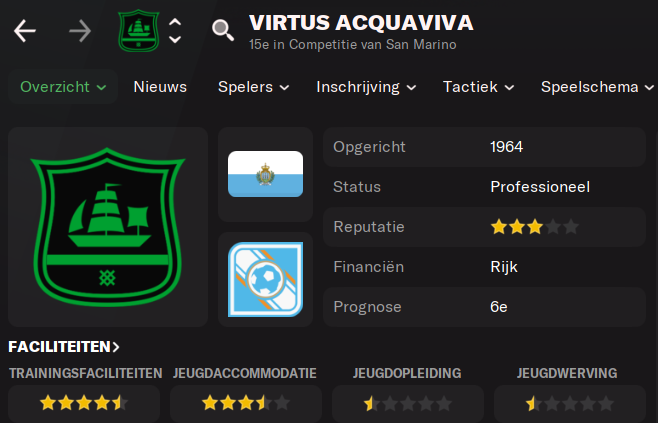Click the San Marino flag
The image size is (658, 423).
265,174
